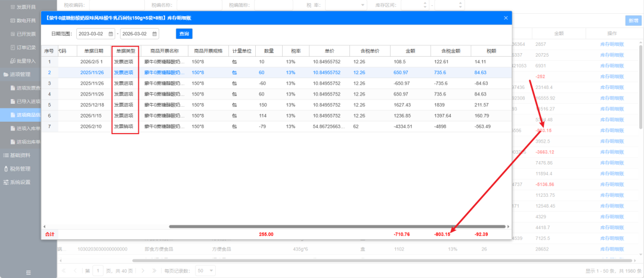
Task: Open 库存明细账 link for the 28652 row
Action: tap(612, 249)
